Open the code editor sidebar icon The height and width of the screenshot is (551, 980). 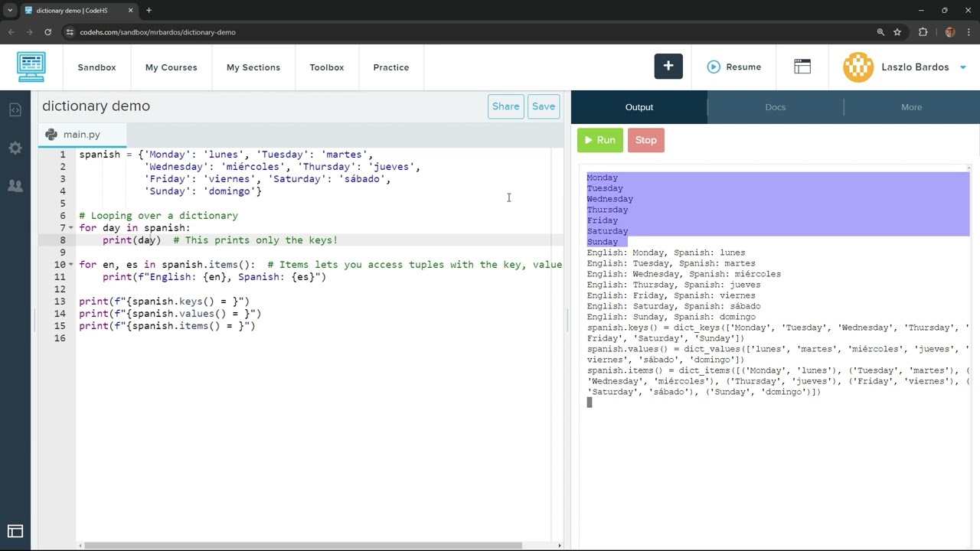(15, 109)
